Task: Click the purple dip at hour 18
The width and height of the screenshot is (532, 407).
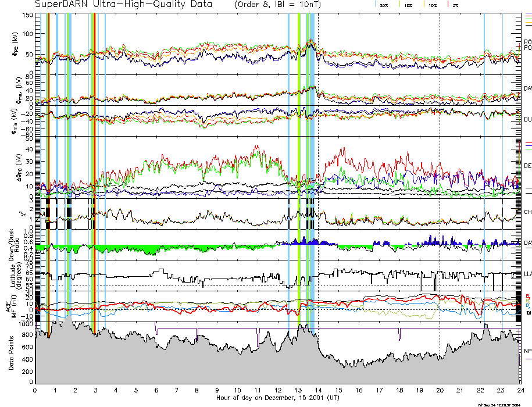Action: (x=399, y=335)
